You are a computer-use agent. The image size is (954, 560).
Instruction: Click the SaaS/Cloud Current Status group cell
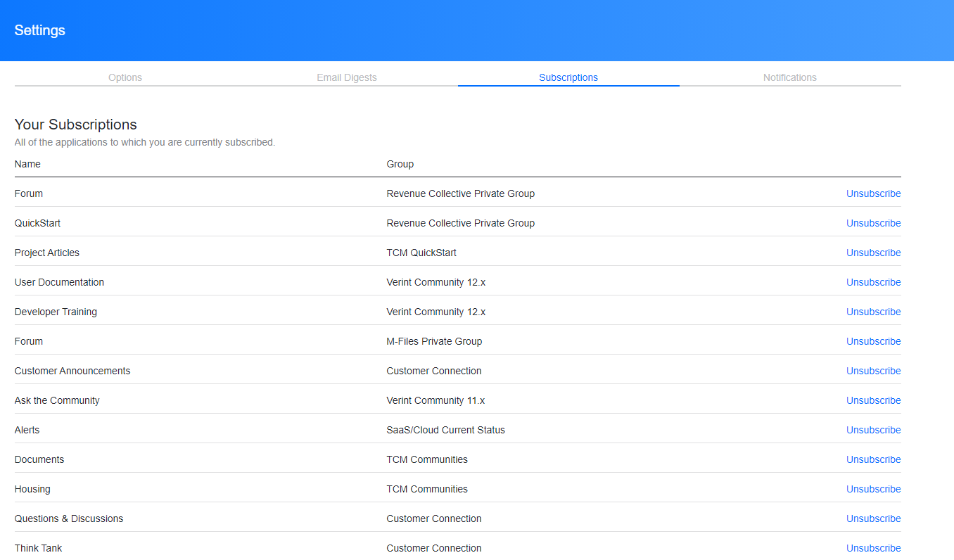point(445,430)
